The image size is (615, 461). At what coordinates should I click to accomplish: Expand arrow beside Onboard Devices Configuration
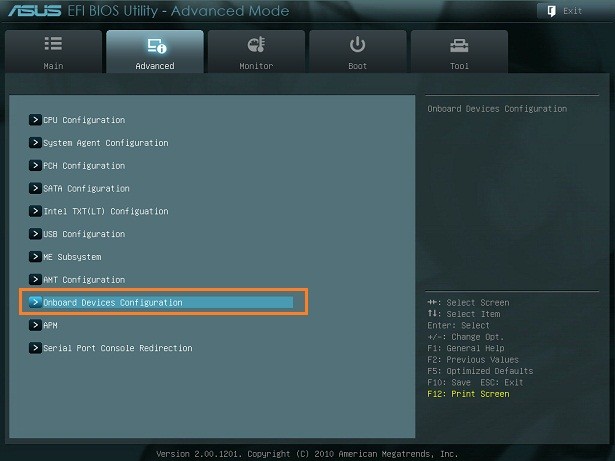(35, 302)
